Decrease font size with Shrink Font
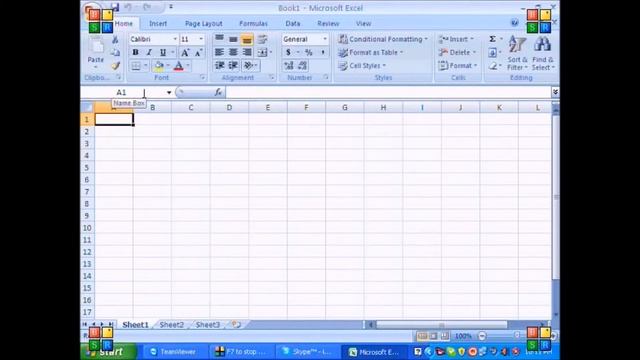The width and height of the screenshot is (640, 360). pos(198,52)
